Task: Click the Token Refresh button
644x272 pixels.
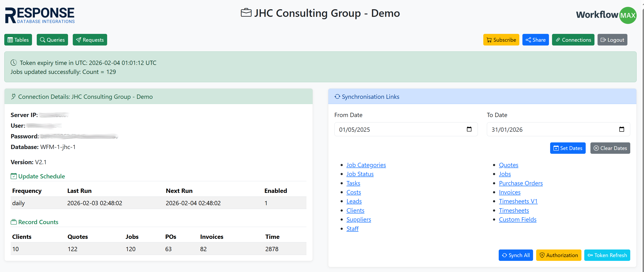Action: [x=607, y=255]
